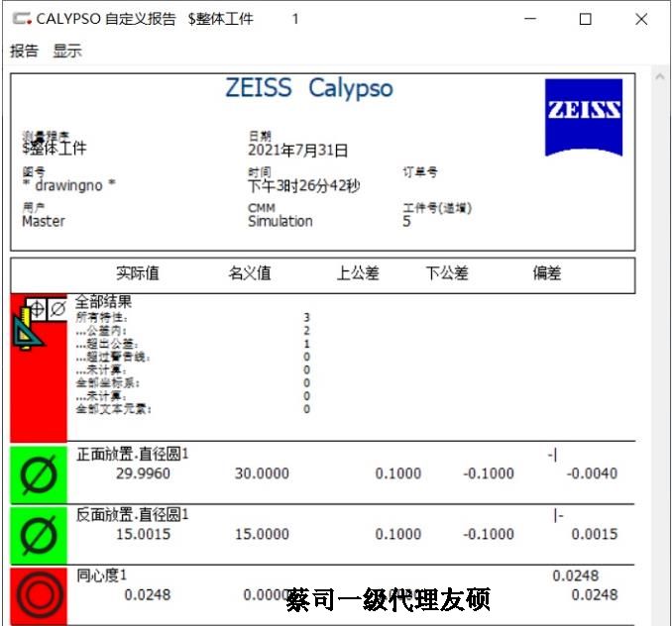Click the position tolerance icon in 全部结果

pyautogui.click(x=37, y=308)
